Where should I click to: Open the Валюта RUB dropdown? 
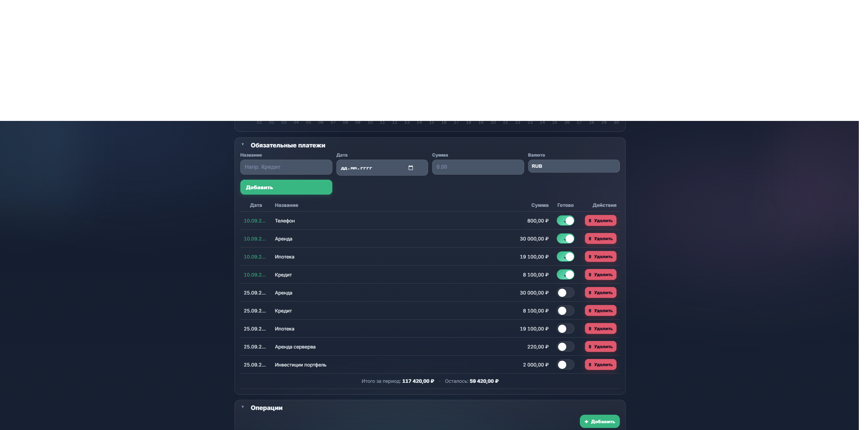point(573,166)
